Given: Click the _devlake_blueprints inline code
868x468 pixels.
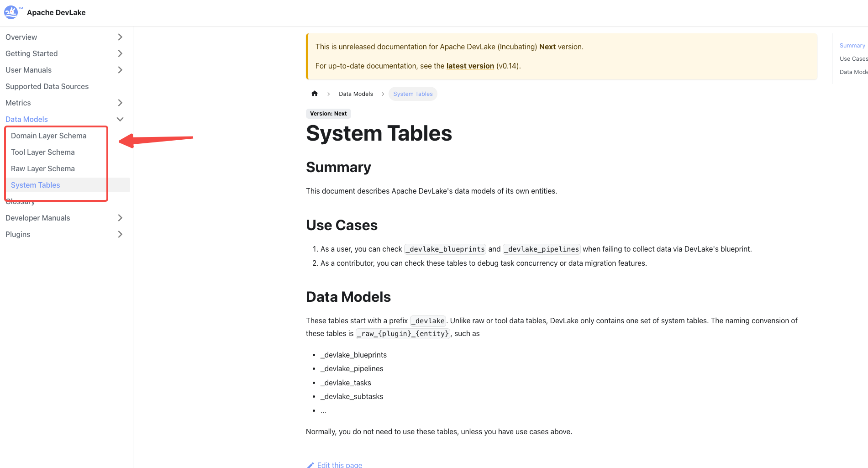Looking at the screenshot, I should pyautogui.click(x=445, y=249).
